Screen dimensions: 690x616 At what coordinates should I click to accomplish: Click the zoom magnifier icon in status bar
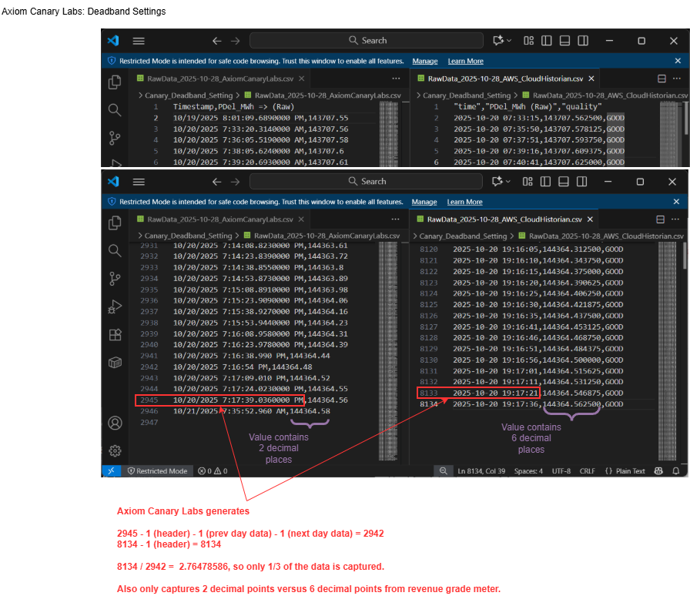(x=443, y=470)
